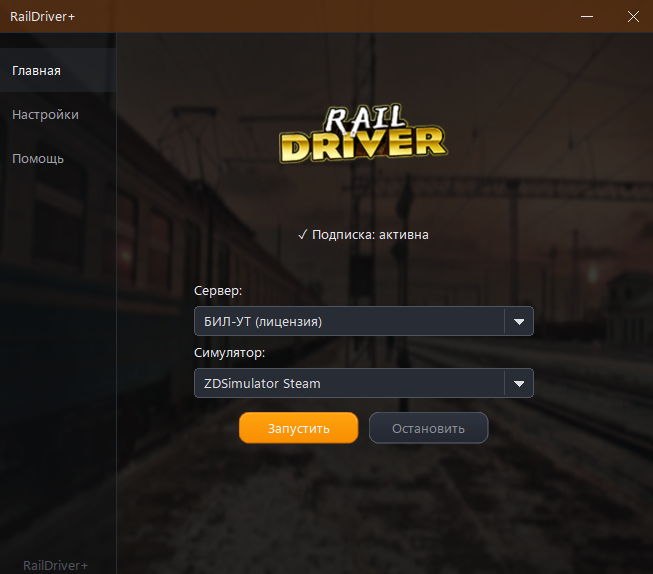Click the orange Запустить button
The image size is (653, 574).
coord(299,428)
